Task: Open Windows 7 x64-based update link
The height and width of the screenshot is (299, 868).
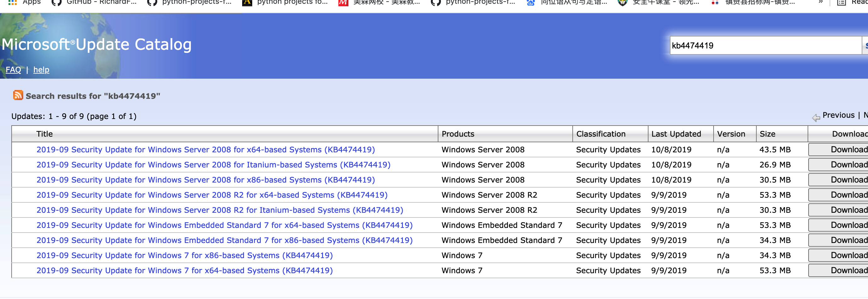Action: point(185,271)
